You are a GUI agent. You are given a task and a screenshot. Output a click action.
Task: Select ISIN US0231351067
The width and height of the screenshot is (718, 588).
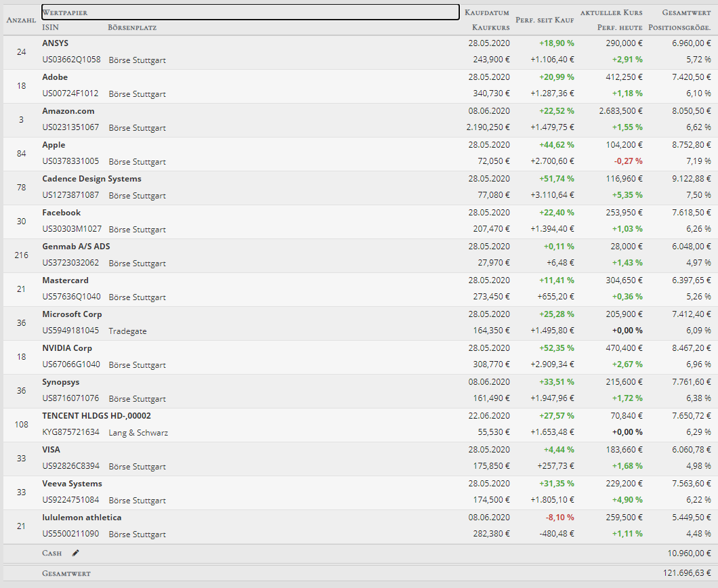(x=70, y=127)
